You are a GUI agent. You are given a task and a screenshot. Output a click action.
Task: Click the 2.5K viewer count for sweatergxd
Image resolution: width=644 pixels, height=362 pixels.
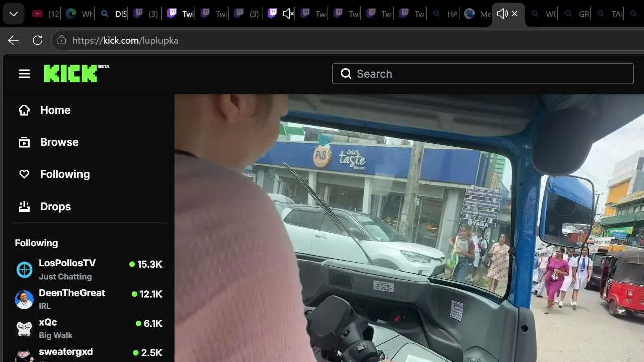(x=147, y=353)
